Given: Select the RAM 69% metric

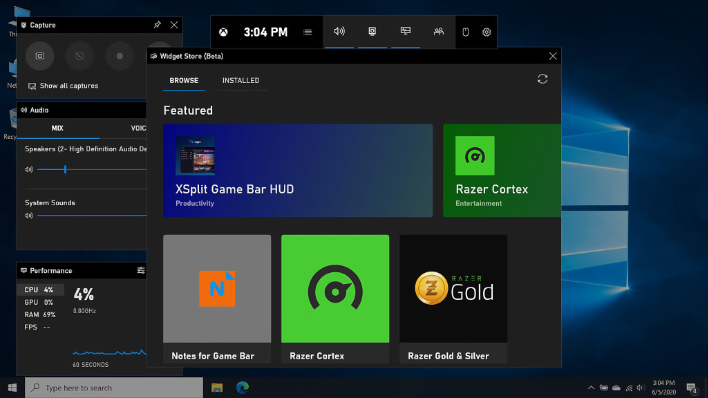Looking at the screenshot, I should [x=40, y=314].
